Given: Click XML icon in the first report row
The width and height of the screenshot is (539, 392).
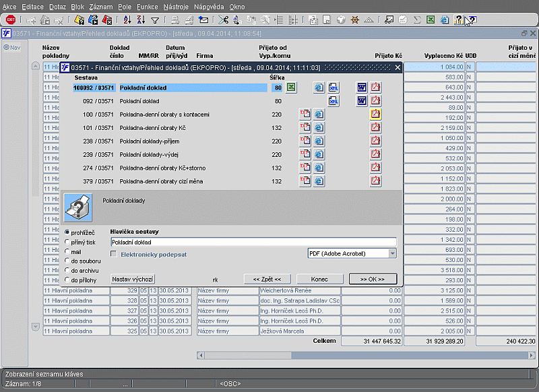Looking at the screenshot, I should [334, 88].
